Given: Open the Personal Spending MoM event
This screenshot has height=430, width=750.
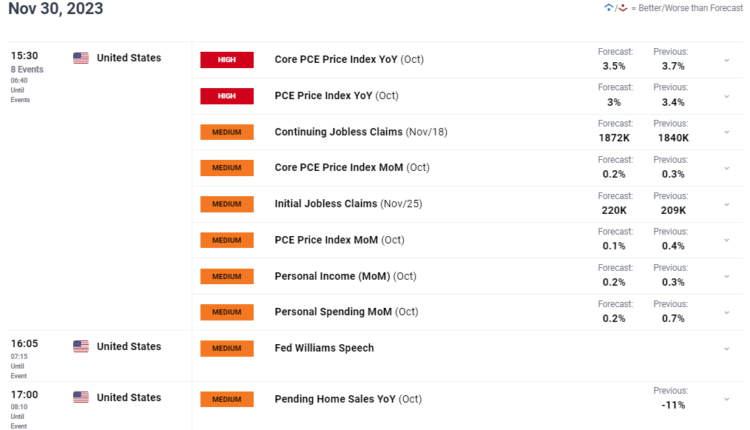Looking at the screenshot, I should pyautogui.click(x=332, y=312).
